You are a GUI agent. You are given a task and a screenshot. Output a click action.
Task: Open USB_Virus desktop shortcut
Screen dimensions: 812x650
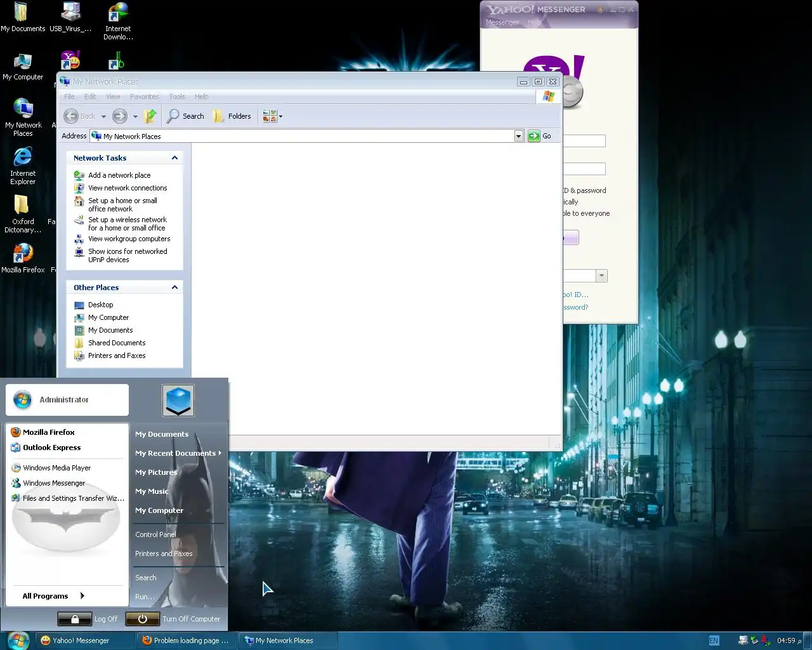coord(70,17)
